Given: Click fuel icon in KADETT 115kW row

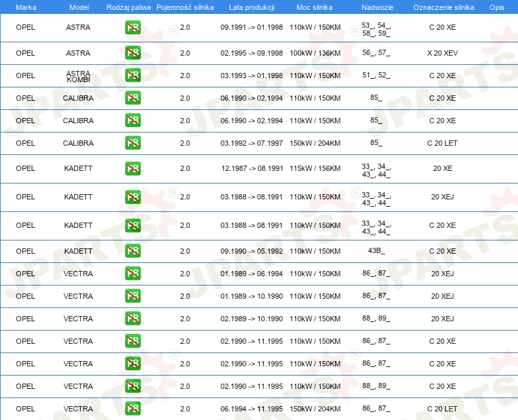Looking at the screenshot, I should point(132,168).
